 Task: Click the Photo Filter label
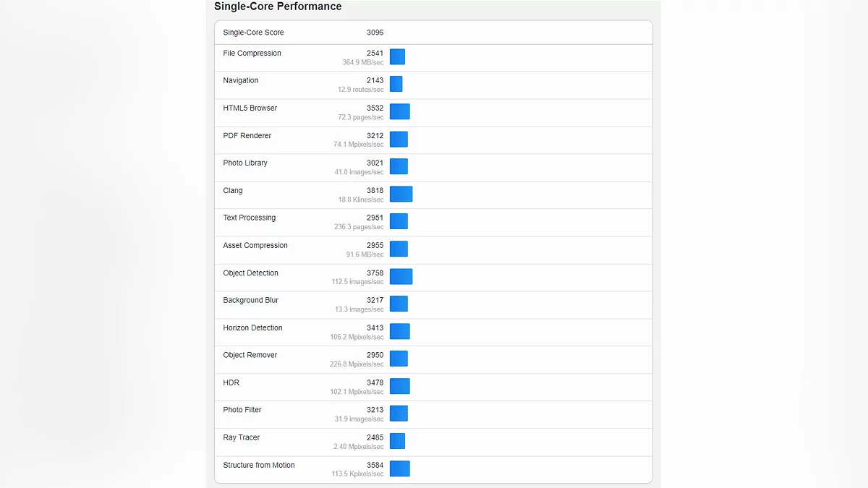click(x=242, y=410)
